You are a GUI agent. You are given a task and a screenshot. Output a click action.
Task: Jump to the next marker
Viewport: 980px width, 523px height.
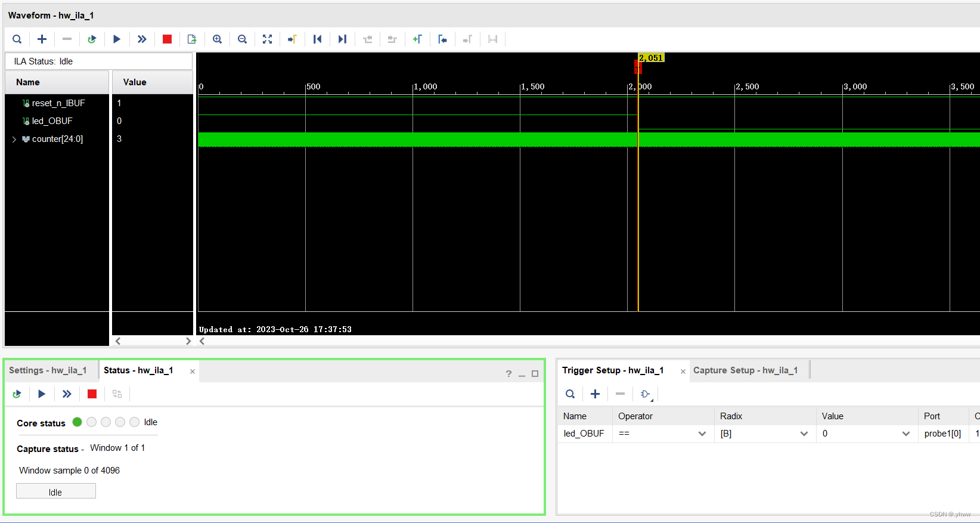(x=467, y=39)
